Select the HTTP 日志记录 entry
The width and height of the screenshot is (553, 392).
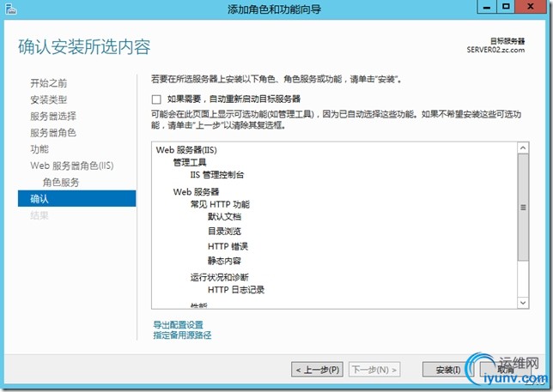[236, 290]
